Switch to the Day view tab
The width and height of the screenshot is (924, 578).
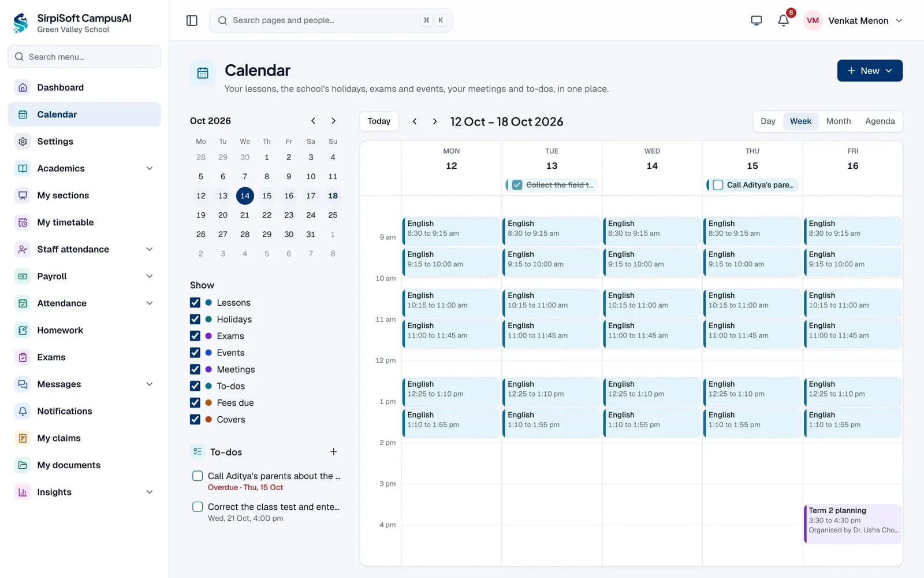[x=768, y=121]
